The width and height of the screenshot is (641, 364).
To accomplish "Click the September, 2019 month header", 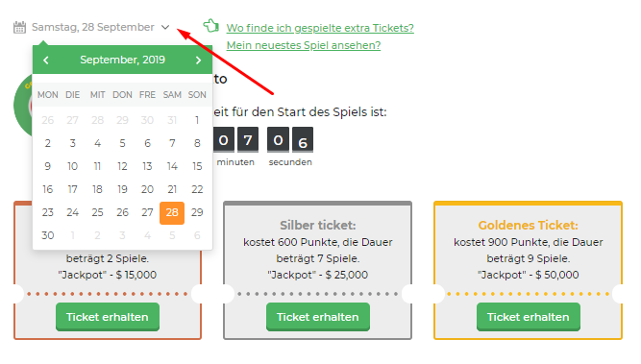I will point(122,60).
